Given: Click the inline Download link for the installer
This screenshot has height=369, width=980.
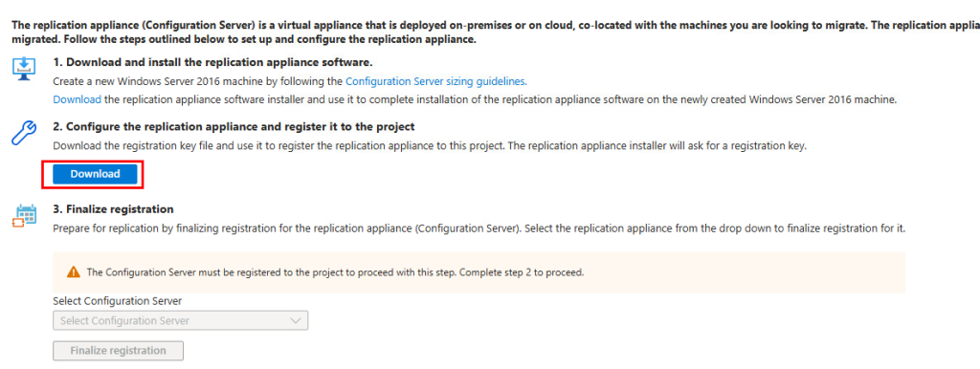Looking at the screenshot, I should (x=77, y=99).
